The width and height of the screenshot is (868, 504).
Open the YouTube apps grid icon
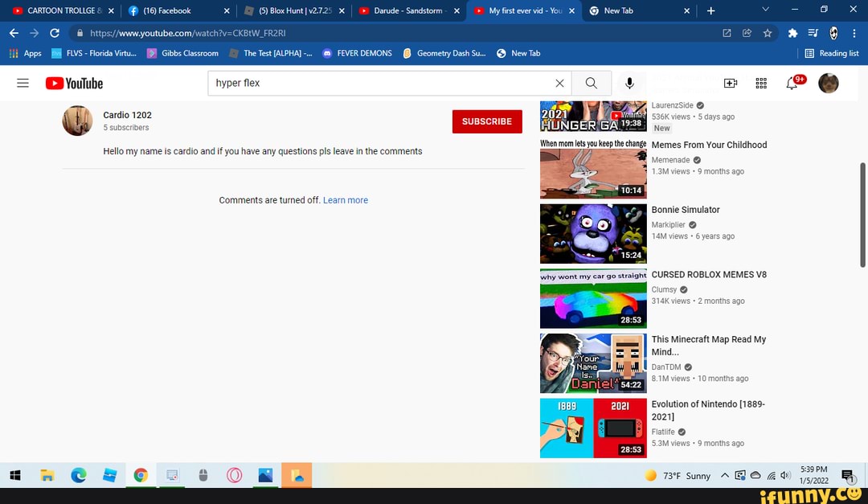point(761,84)
